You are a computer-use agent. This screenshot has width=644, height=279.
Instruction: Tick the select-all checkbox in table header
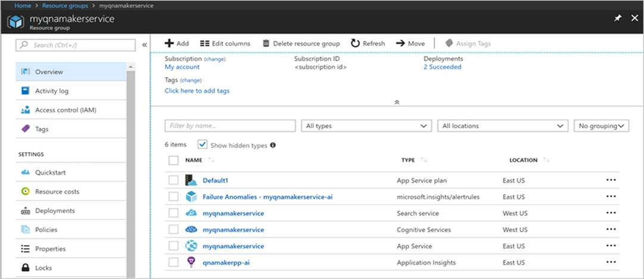coord(173,160)
